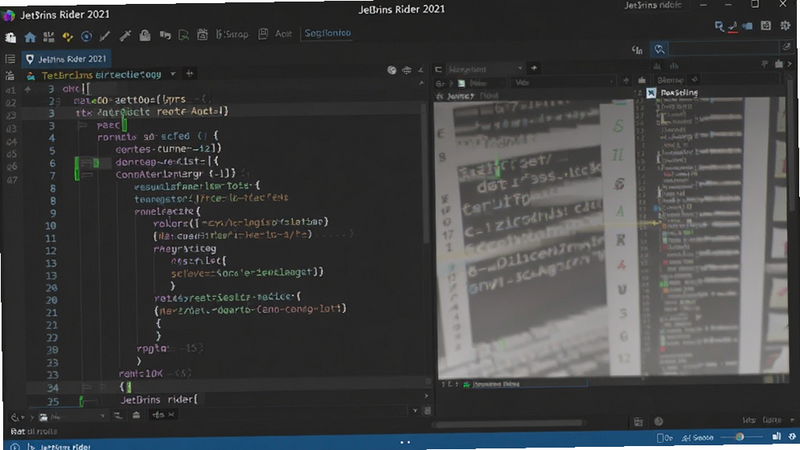Screen dimensions: 800x450
Task: Click the horizontal scrollbar below the preview pane
Action: tap(509, 423)
